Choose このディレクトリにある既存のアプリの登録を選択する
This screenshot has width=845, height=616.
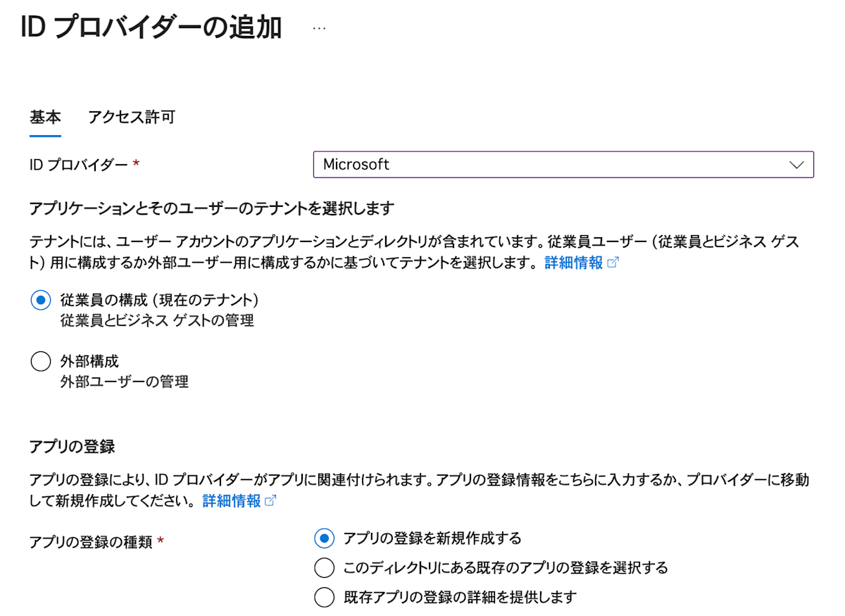pyautogui.click(x=324, y=568)
